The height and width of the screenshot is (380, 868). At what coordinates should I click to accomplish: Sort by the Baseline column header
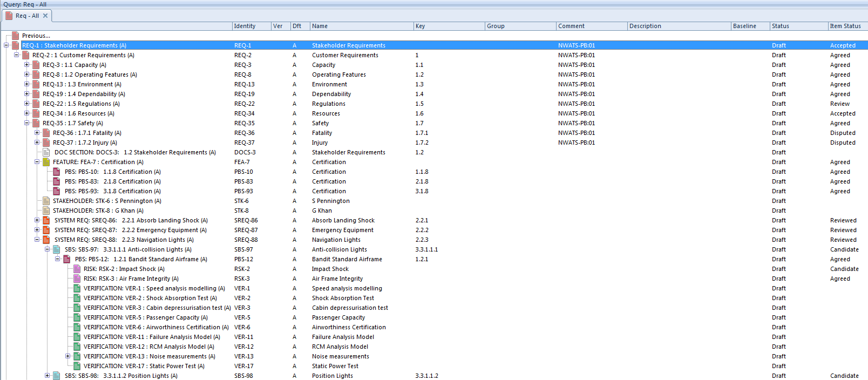(x=750, y=26)
